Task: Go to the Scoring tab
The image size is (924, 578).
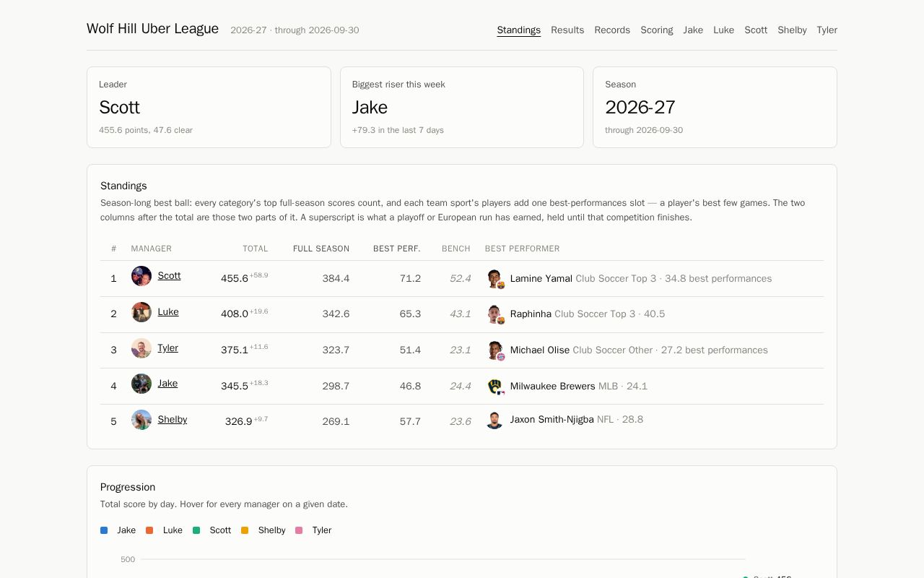Action: click(x=657, y=30)
